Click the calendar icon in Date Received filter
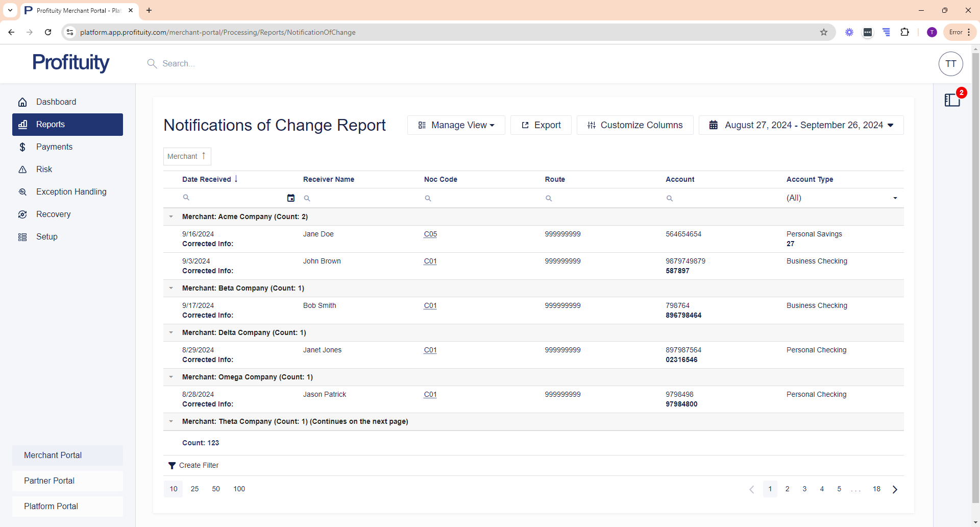 point(291,198)
